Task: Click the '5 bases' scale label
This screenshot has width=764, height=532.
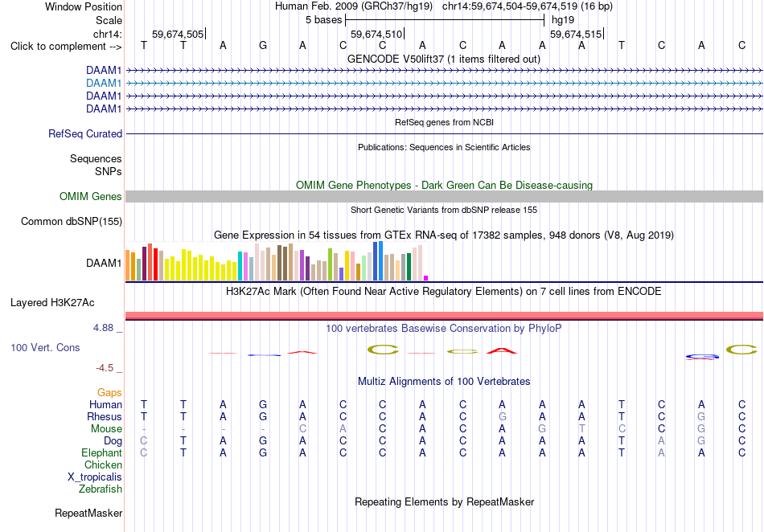Action: point(323,20)
